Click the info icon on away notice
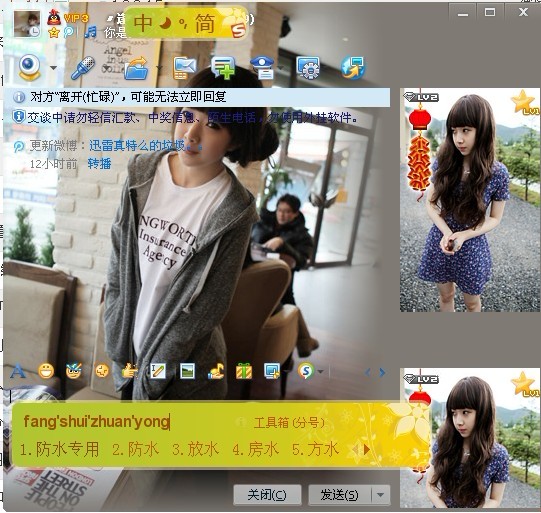541x513 pixels. 19,97
